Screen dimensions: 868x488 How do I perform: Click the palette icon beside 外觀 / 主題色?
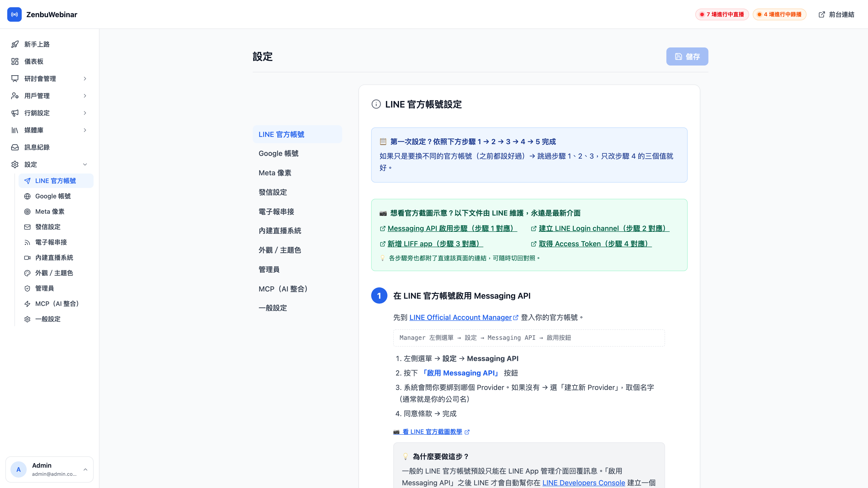[x=27, y=273]
